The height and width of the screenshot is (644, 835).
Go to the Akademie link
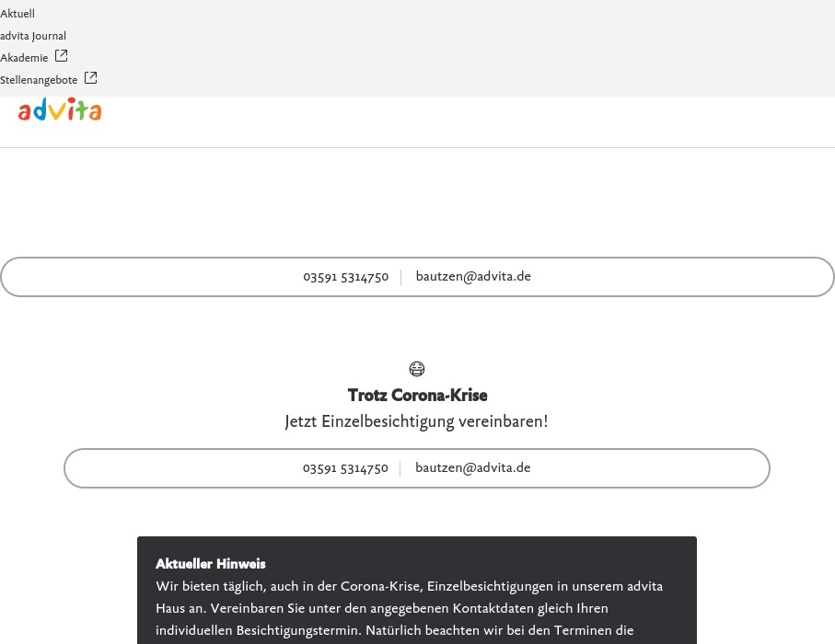click(x=24, y=58)
